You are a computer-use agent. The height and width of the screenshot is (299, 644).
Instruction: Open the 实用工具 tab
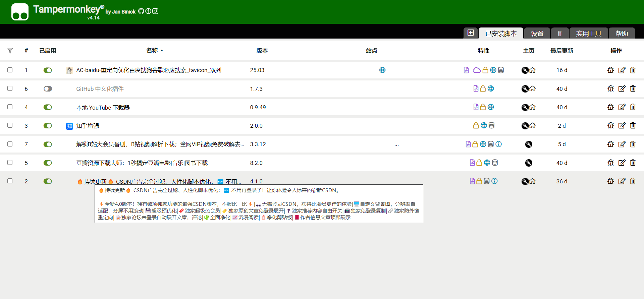589,34
